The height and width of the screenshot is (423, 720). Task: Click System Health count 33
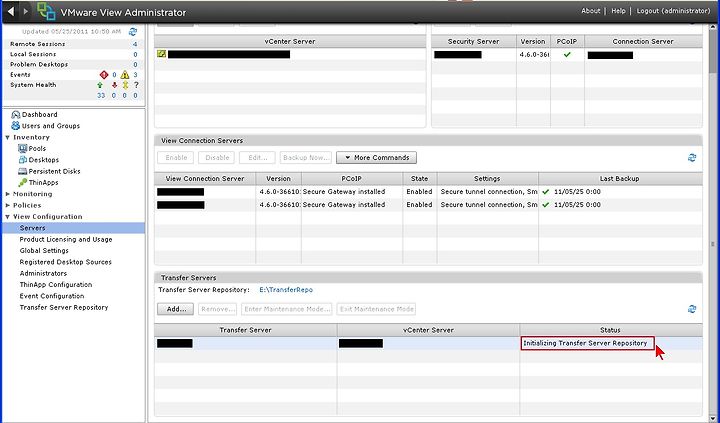(x=101, y=96)
